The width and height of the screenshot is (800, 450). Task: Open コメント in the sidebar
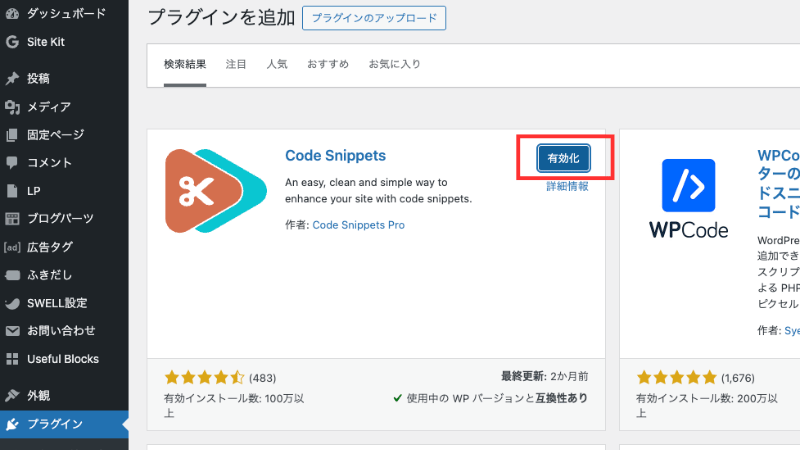tap(49, 163)
